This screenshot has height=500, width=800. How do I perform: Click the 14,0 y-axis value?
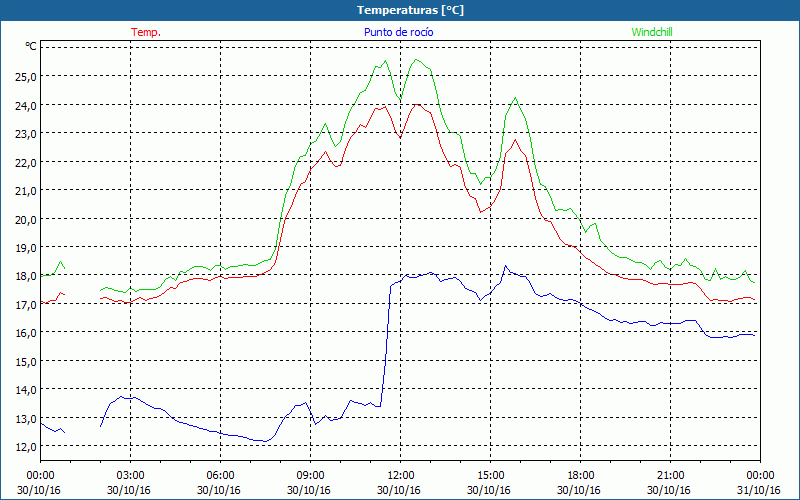click(x=27, y=389)
